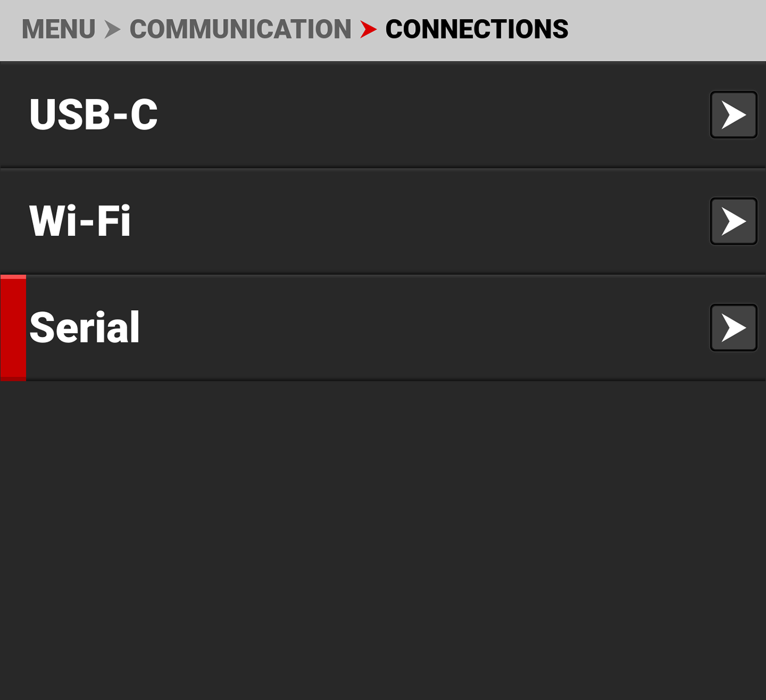Go back to the MENU screen
This screenshot has height=700, width=766.
coord(59,29)
